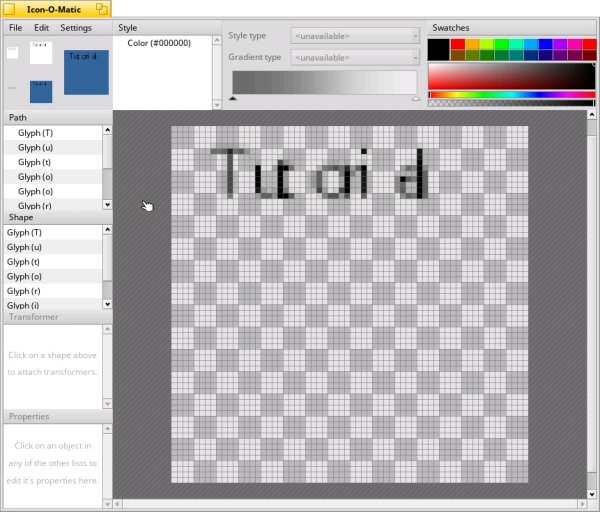Click the white gradient stop marker
The height and width of the screenshot is (512, 600).
click(416, 99)
